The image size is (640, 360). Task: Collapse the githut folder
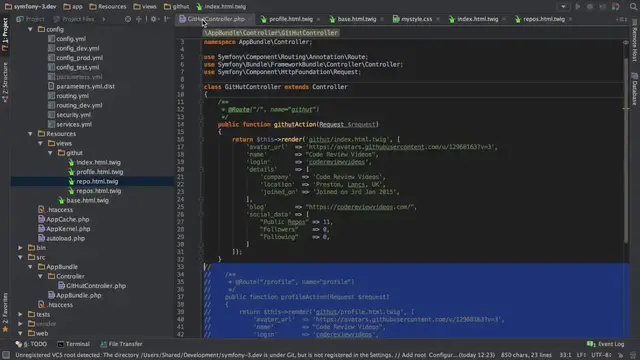(50, 153)
